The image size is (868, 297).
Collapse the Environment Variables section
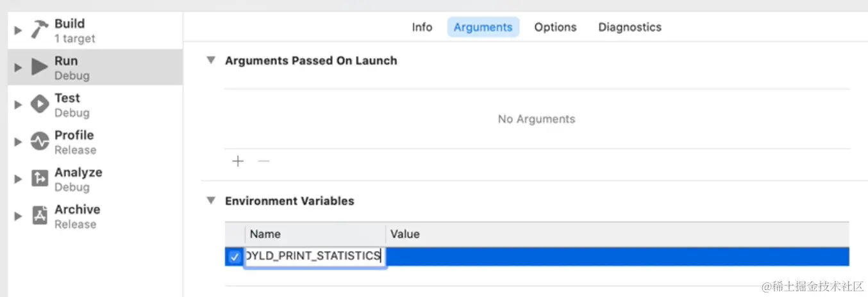210,200
